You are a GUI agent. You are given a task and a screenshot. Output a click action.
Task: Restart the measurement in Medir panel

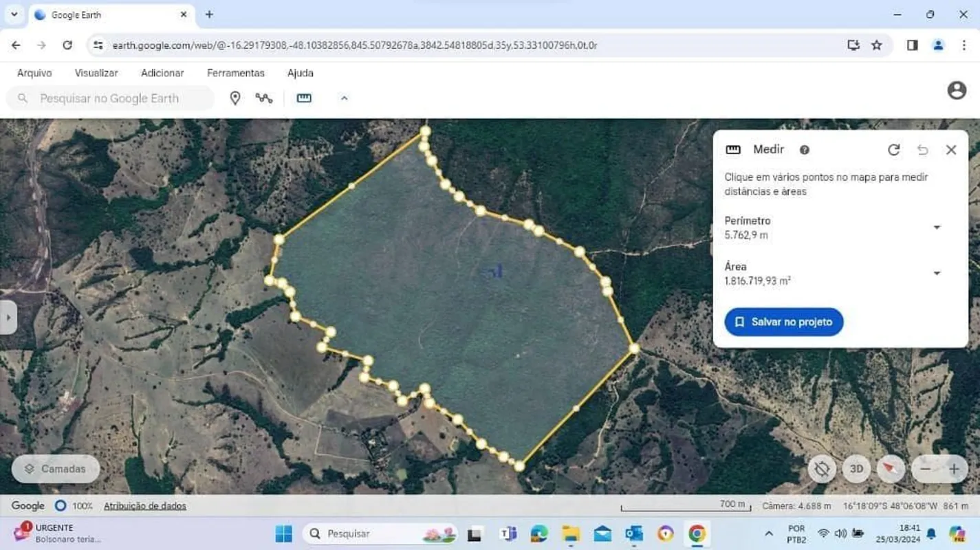coord(893,150)
